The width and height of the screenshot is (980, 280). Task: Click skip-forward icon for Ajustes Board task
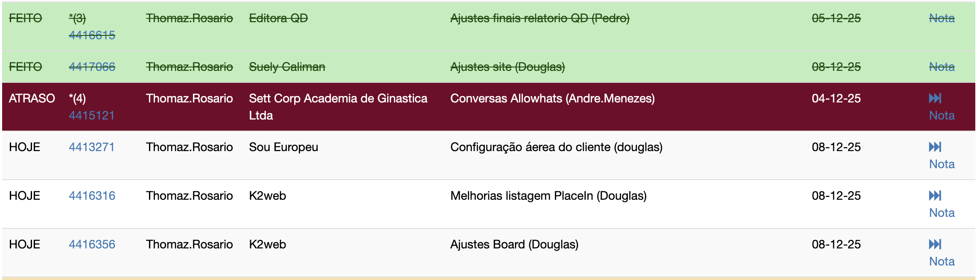click(x=935, y=245)
